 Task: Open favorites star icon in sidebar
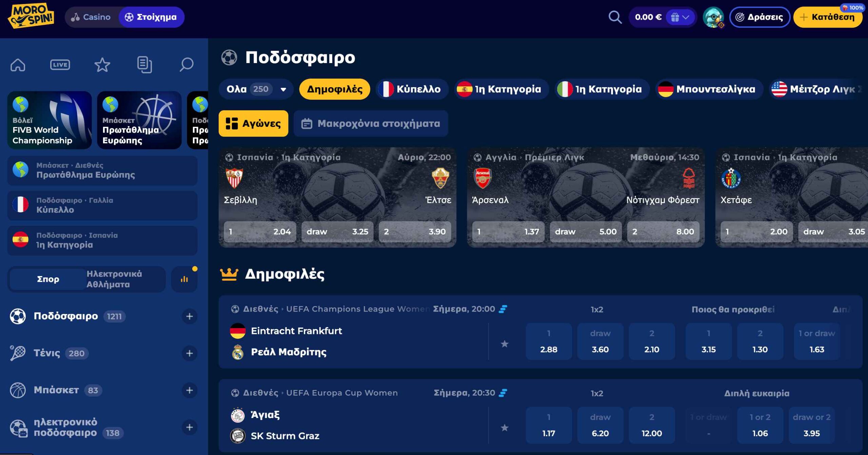(x=102, y=64)
